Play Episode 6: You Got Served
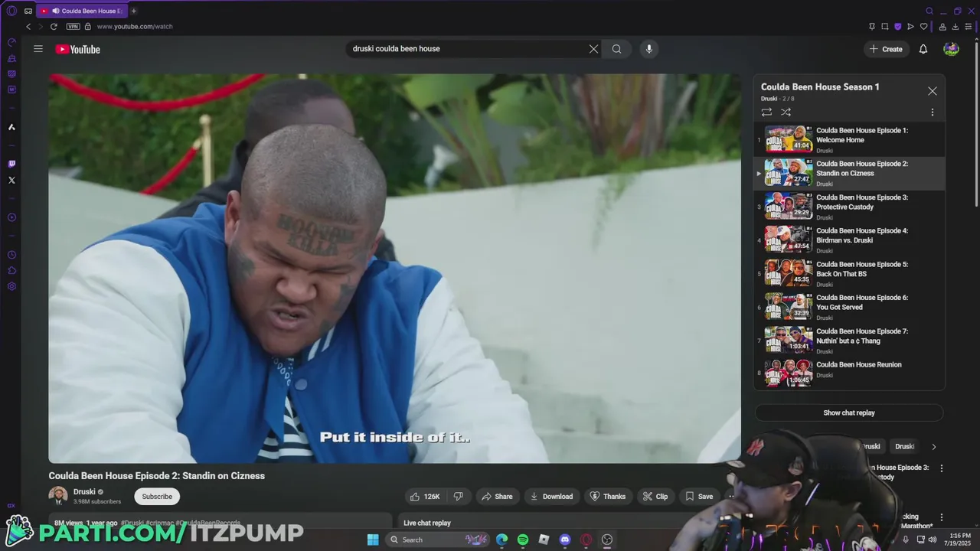The height and width of the screenshot is (551, 980). [x=849, y=307]
